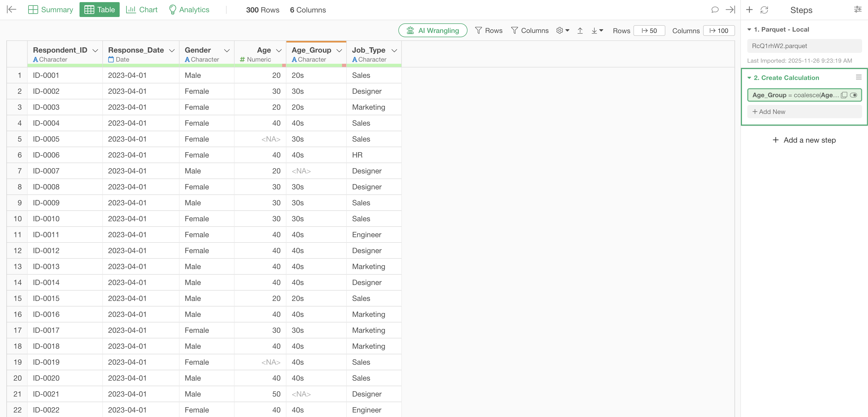Open the gear settings dropdown in toolbar
The image size is (868, 417).
(x=562, y=31)
